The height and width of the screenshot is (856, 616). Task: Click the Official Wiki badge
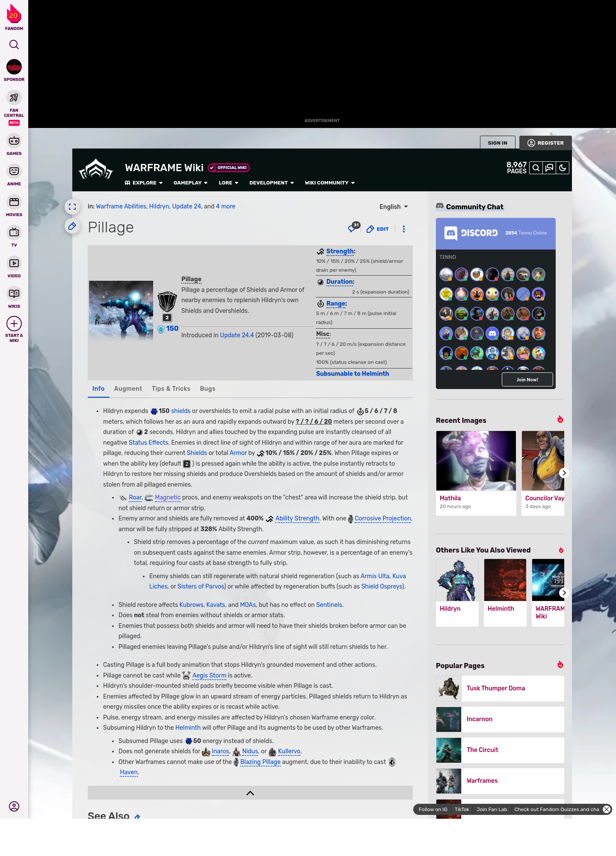pyautogui.click(x=228, y=168)
